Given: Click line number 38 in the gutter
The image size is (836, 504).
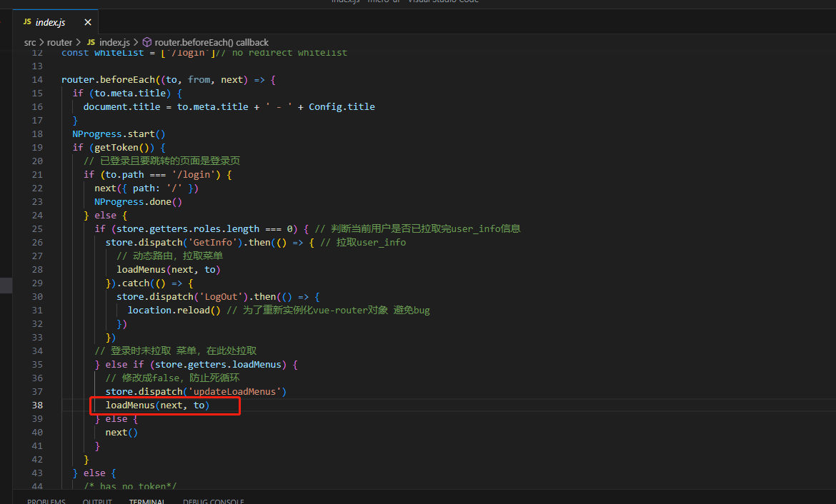Looking at the screenshot, I should point(37,405).
